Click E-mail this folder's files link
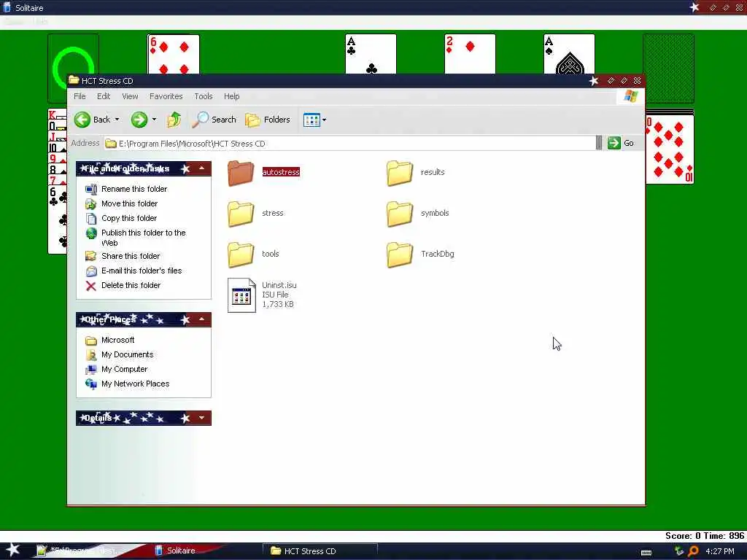 142,271
